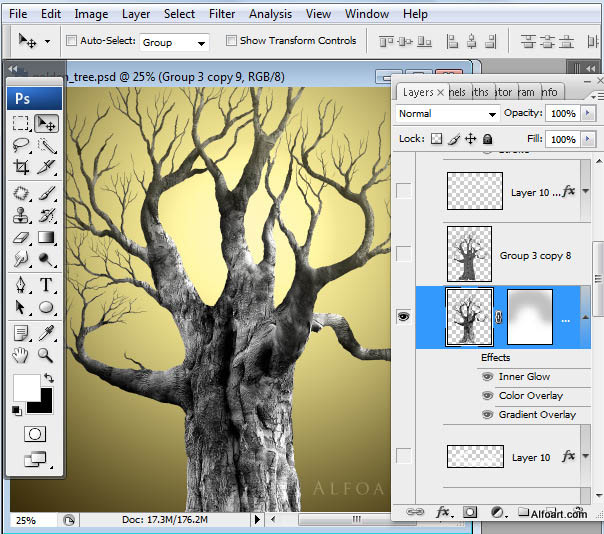604x534 pixels.
Task: Select the Crop tool in toolbox
Action: tap(20, 167)
